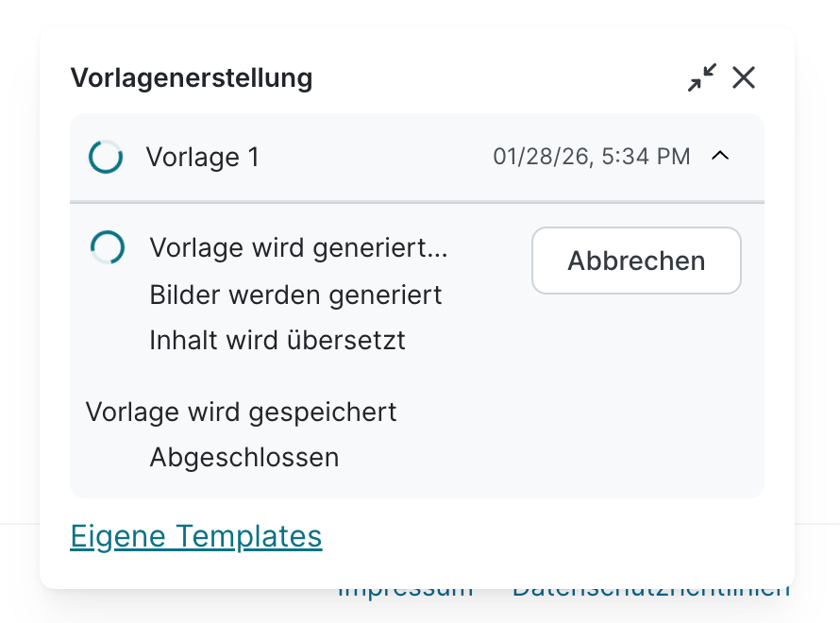Click the spinner beside 'Vorlage wird generiert...'
Screen dimensions: 840x623
106,247
